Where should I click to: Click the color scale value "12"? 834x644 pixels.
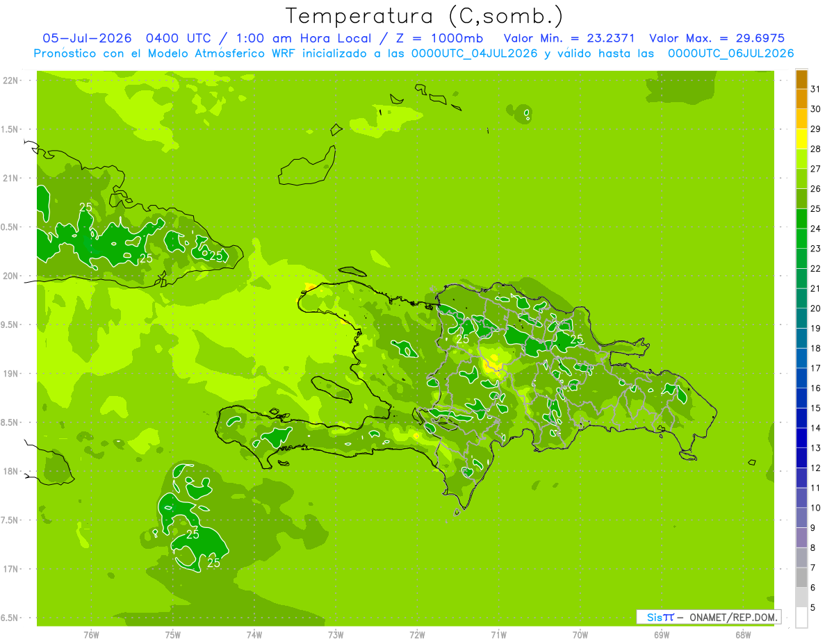point(816,468)
